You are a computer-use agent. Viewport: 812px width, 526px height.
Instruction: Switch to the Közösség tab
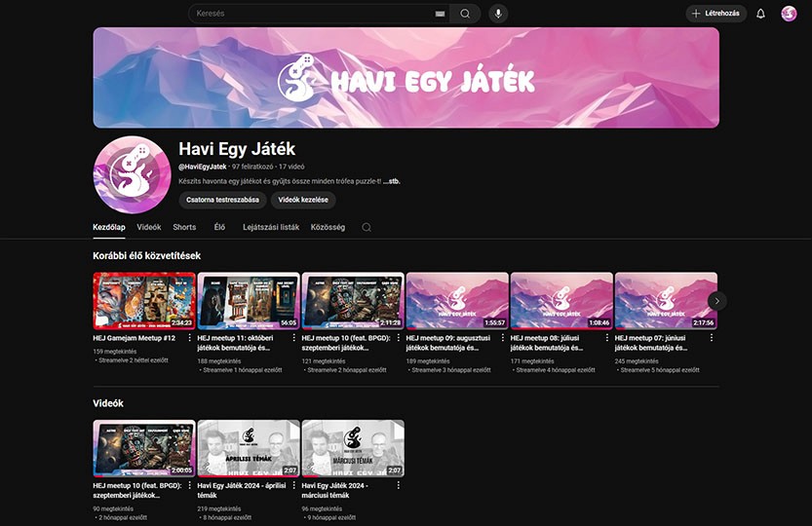(x=328, y=227)
